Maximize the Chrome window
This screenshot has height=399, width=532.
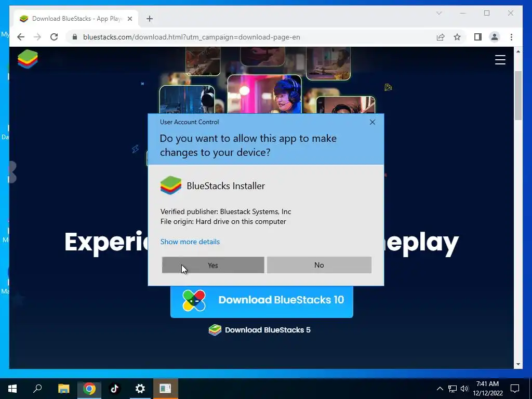pos(486,13)
